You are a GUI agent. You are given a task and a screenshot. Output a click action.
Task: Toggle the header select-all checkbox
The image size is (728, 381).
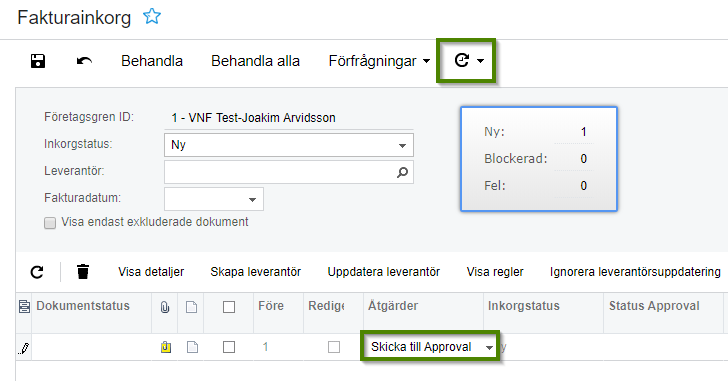tap(229, 307)
